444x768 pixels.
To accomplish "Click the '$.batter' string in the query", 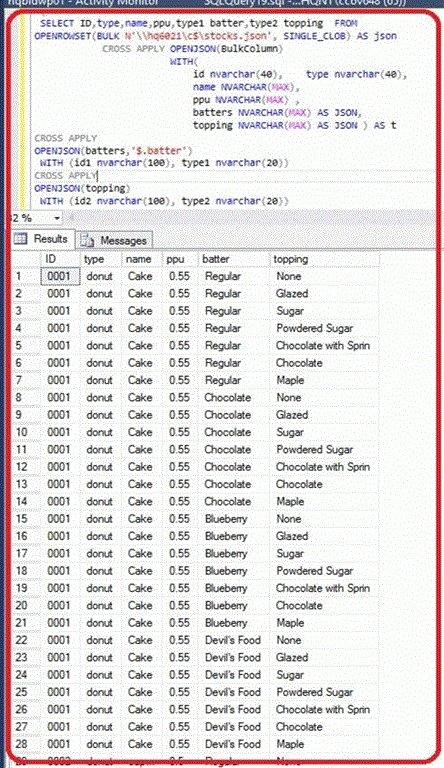I will click(x=159, y=150).
